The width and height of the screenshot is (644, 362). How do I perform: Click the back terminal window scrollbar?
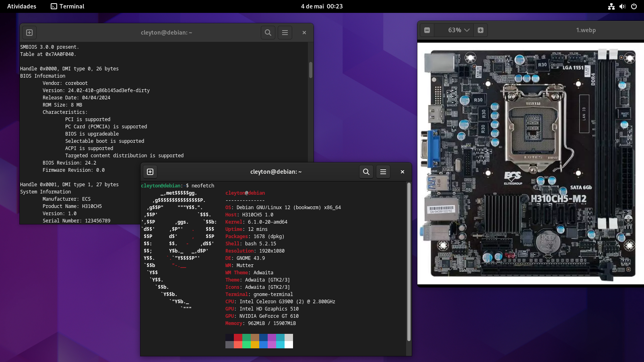[x=311, y=70]
